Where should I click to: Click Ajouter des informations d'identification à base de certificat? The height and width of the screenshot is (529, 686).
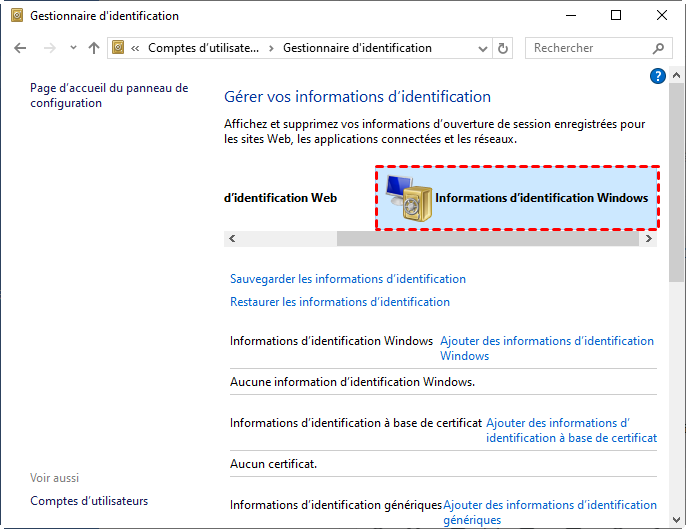(x=571, y=431)
